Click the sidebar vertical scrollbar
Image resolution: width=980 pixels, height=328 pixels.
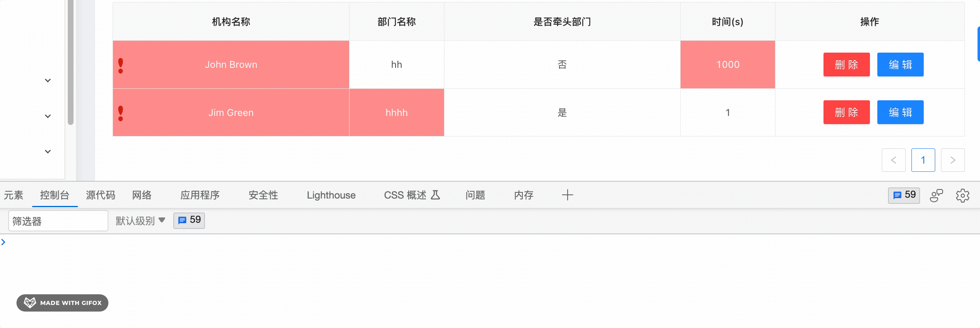coord(71,62)
